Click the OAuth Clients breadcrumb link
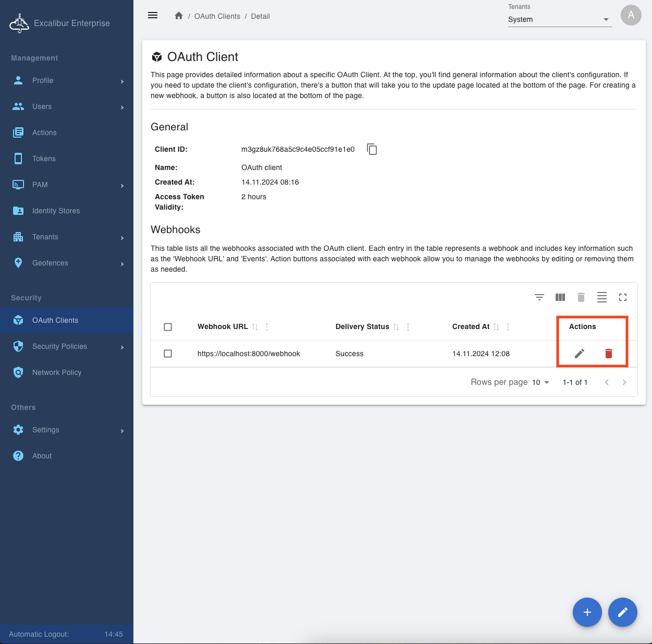The image size is (652, 644). (x=217, y=16)
